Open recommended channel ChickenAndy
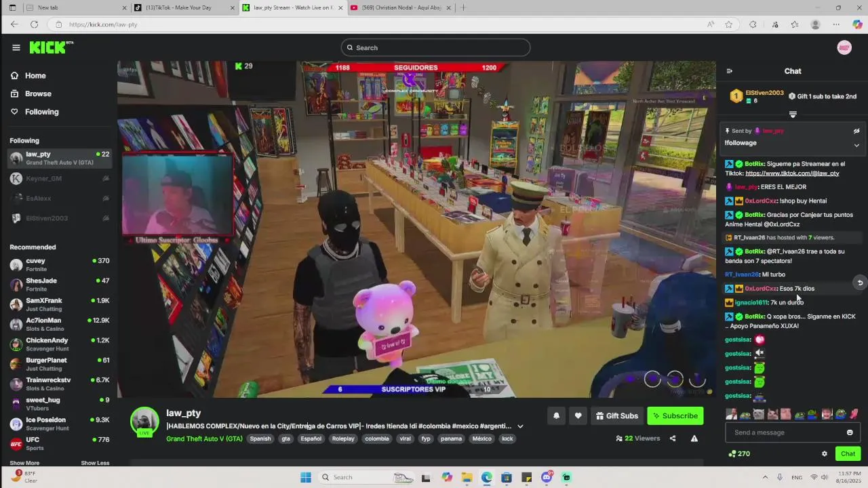This screenshot has width=868, height=488. 59,344
